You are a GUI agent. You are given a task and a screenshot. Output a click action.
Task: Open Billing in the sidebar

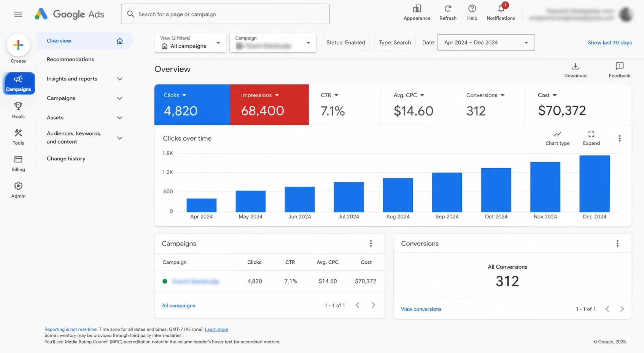(x=18, y=163)
